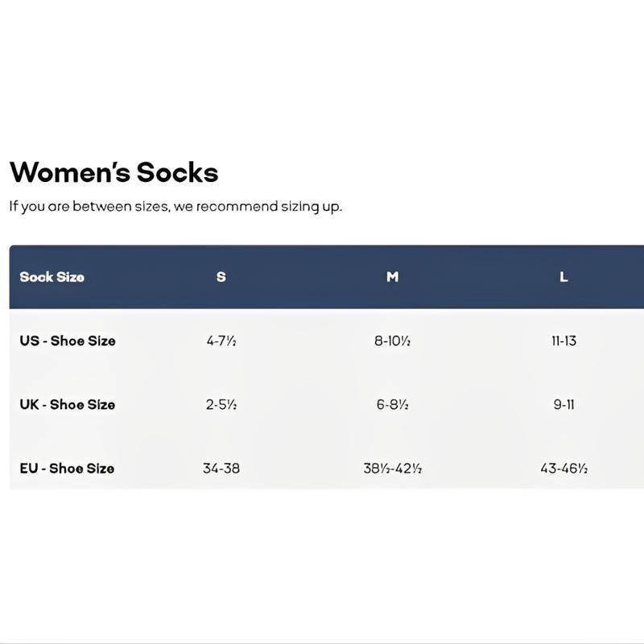Click the EU small size value 34-38
Image resolution: width=644 pixels, height=644 pixels.
tap(221, 468)
